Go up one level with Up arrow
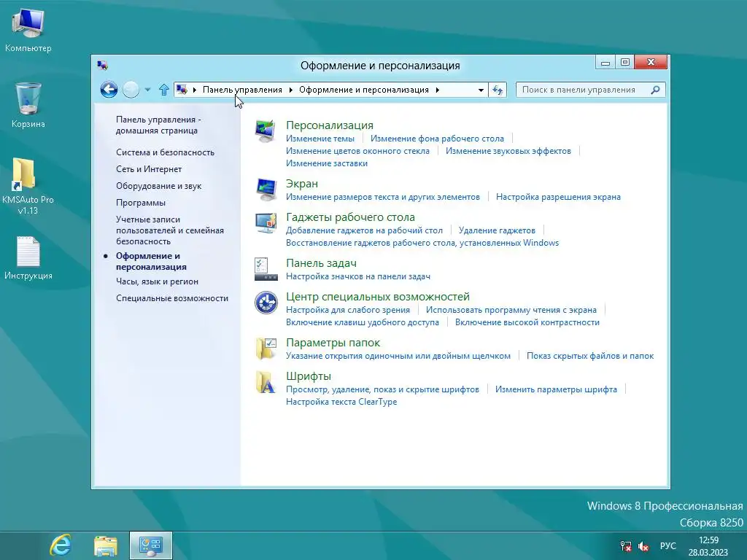This screenshot has width=747, height=560. (x=164, y=90)
